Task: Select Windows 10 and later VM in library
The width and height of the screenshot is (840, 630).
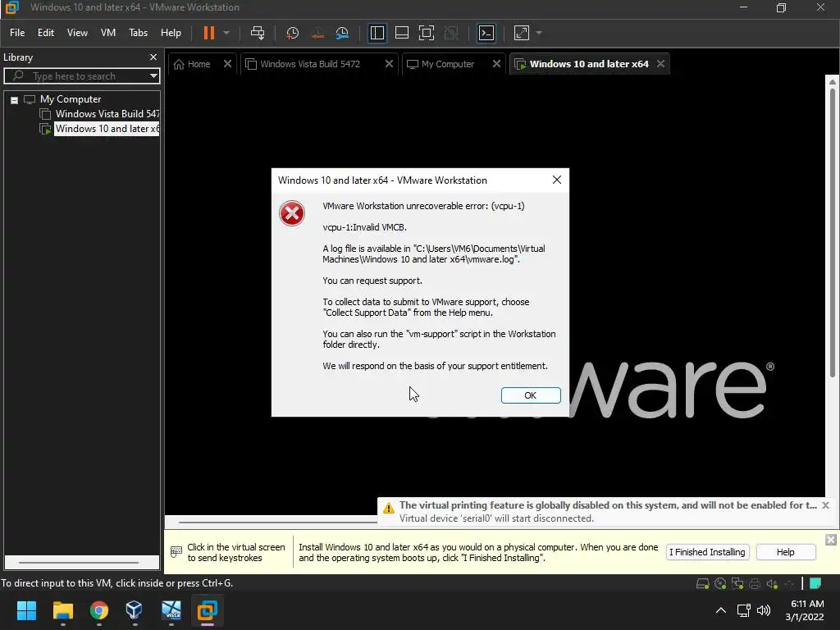Action: tap(107, 129)
